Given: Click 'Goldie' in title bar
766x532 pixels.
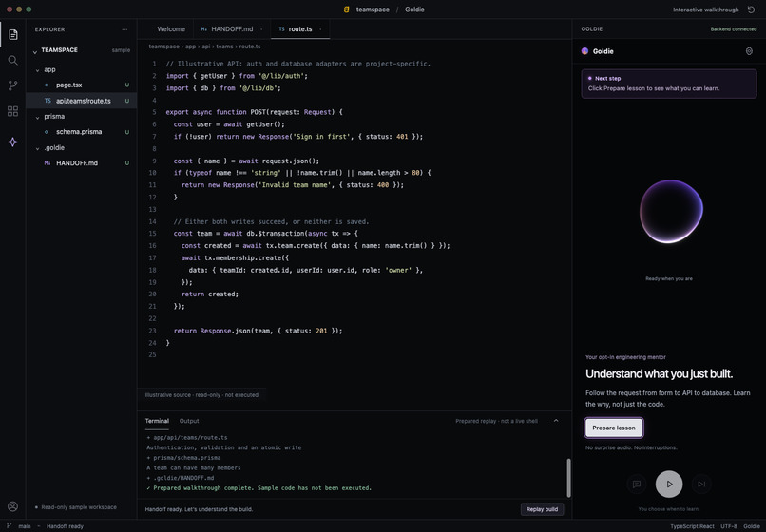Looking at the screenshot, I should 414,9.
